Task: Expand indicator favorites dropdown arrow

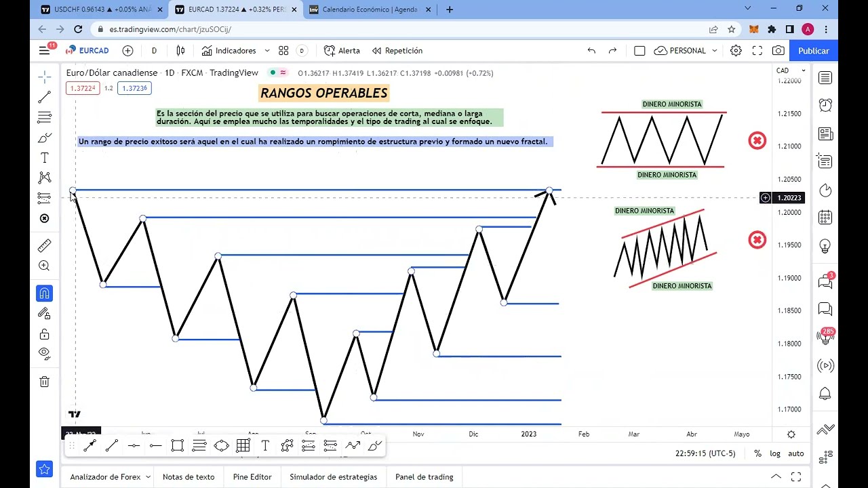Action: tap(267, 51)
